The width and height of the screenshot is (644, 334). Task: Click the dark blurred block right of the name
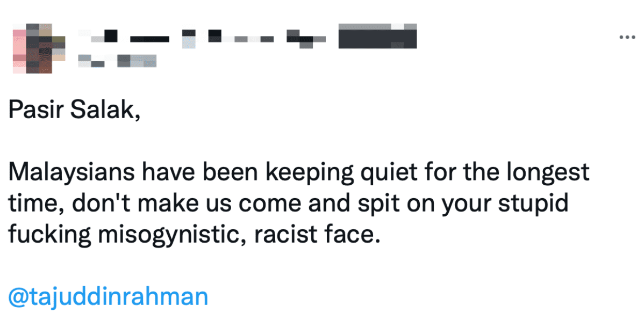pyautogui.click(x=377, y=37)
